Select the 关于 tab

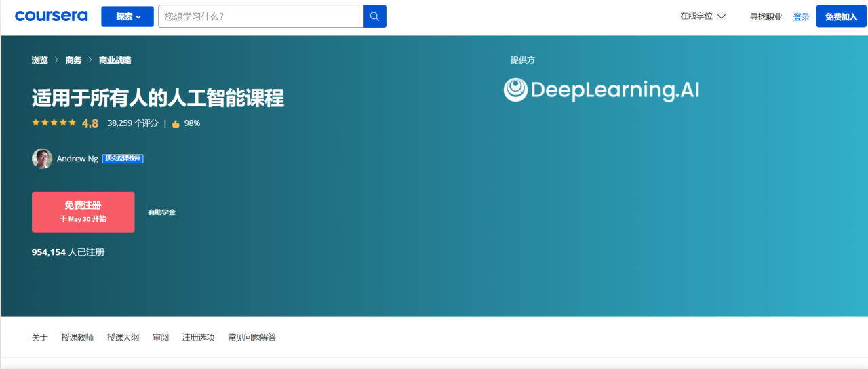pos(40,337)
